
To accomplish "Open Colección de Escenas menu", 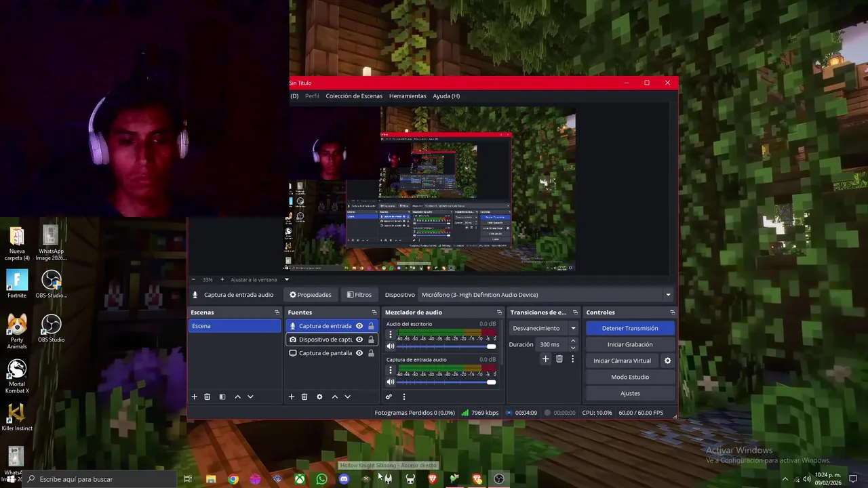I will point(354,96).
